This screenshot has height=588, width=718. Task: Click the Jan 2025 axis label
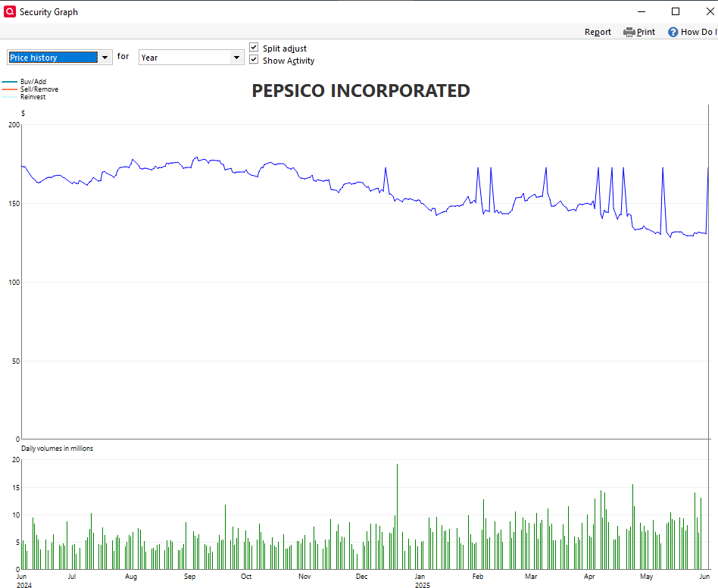[422, 580]
